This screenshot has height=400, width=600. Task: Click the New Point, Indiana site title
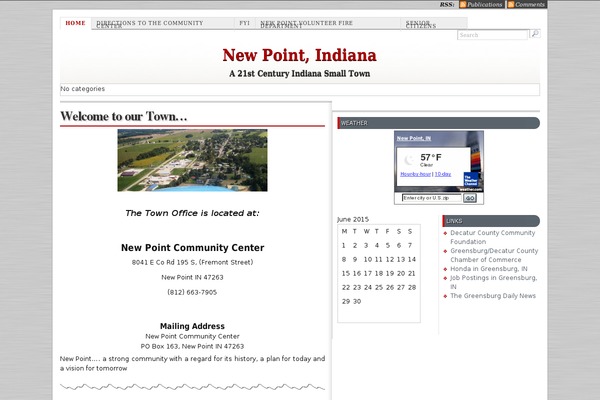pyautogui.click(x=300, y=55)
